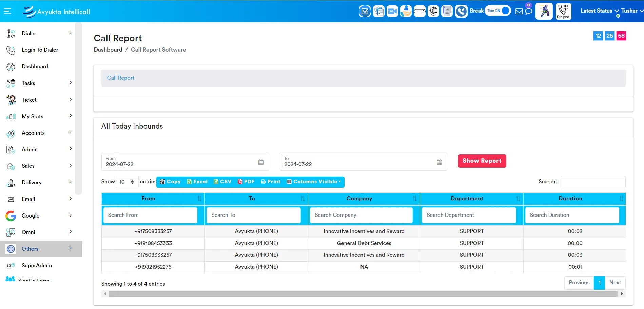Click the running person icon
This screenshot has width=644, height=309.
click(544, 11)
